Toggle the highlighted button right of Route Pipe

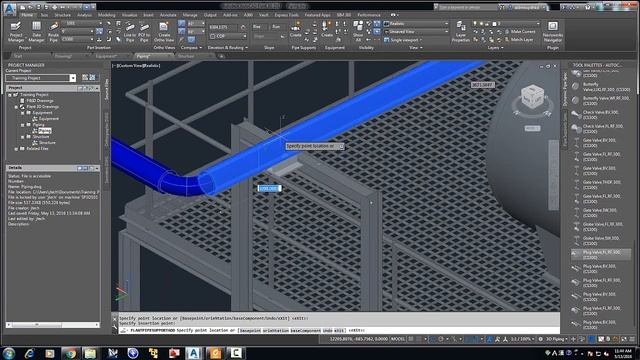[x=99, y=31]
